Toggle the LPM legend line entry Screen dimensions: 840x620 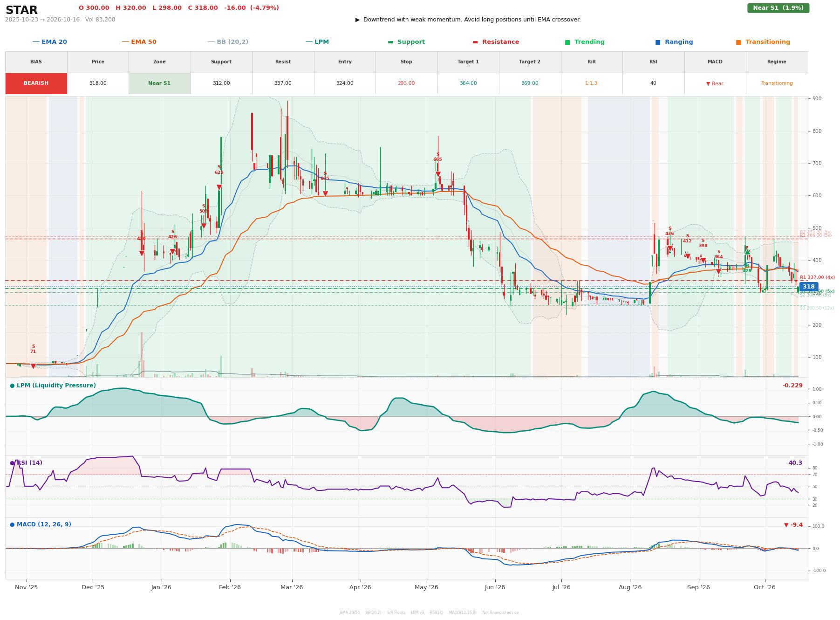[x=317, y=42]
